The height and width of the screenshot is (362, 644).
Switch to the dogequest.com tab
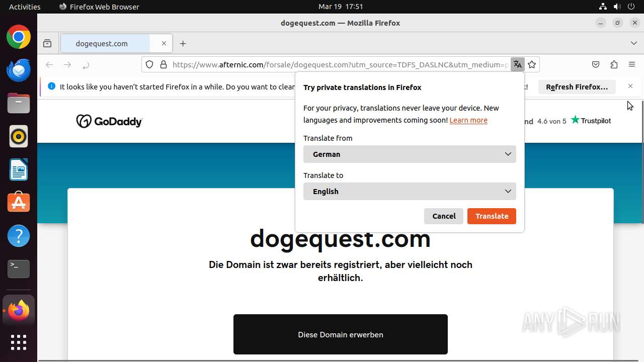click(116, 43)
